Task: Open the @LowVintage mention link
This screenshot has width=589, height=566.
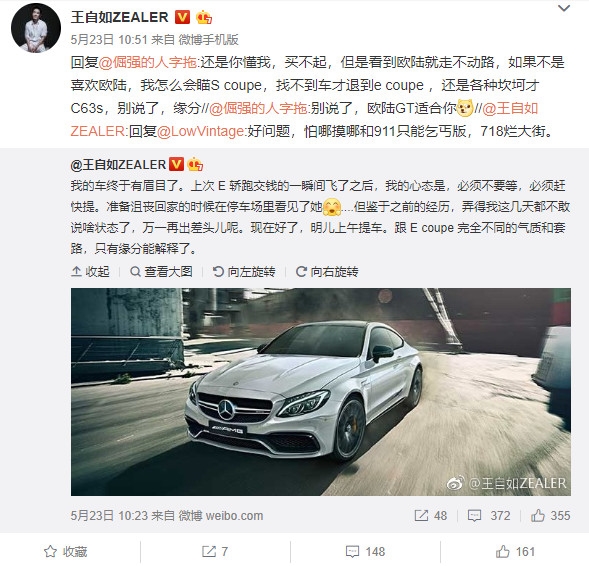Action: coord(201,131)
